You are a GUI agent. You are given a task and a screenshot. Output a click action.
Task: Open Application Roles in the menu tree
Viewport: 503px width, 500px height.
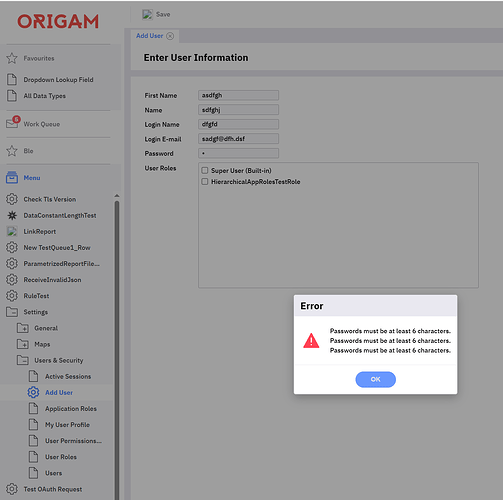[x=71, y=409]
